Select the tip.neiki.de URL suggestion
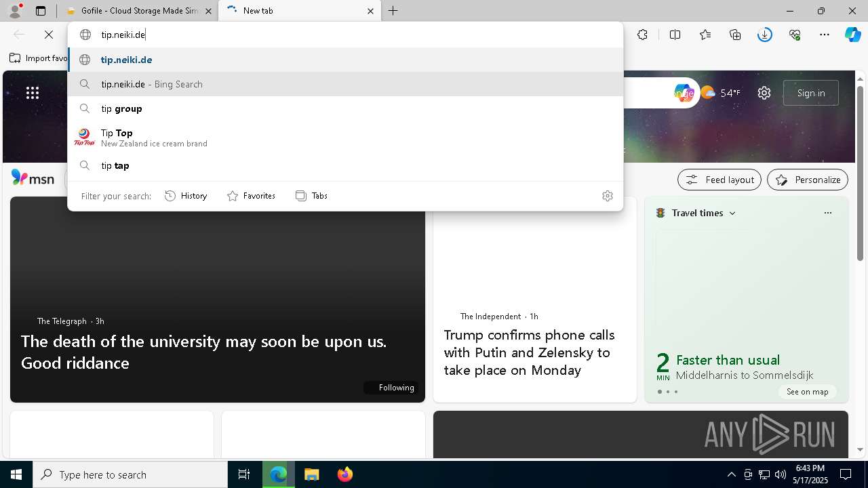This screenshot has width=868, height=488. point(346,60)
